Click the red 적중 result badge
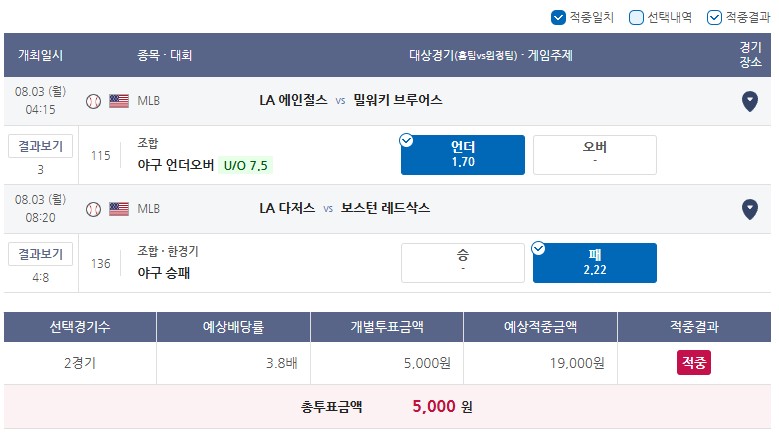779x437 pixels. pyautogui.click(x=694, y=363)
